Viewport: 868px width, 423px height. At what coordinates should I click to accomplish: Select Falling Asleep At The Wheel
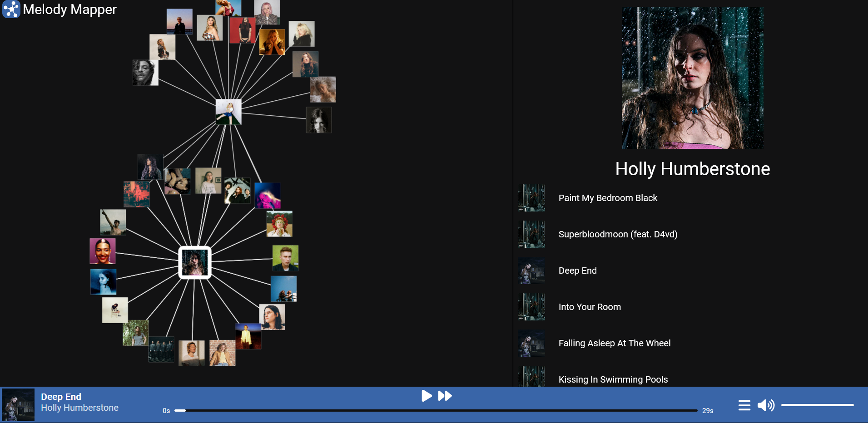[x=614, y=343]
